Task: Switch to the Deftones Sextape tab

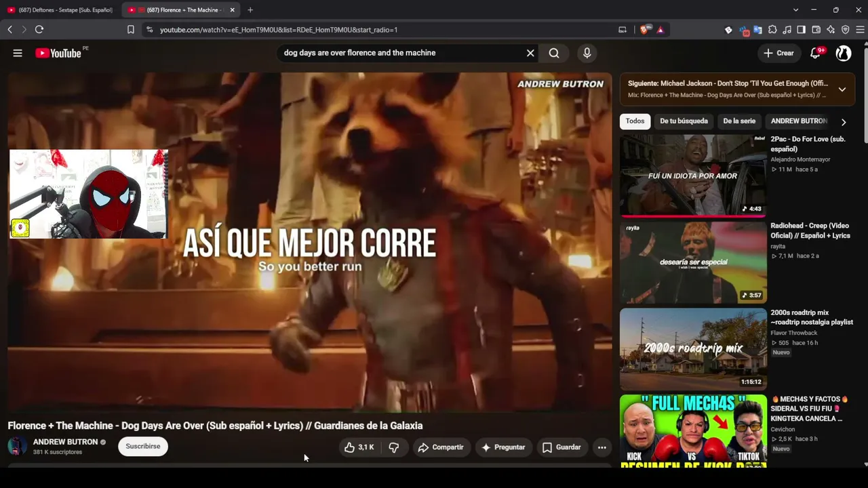Action: click(60, 10)
